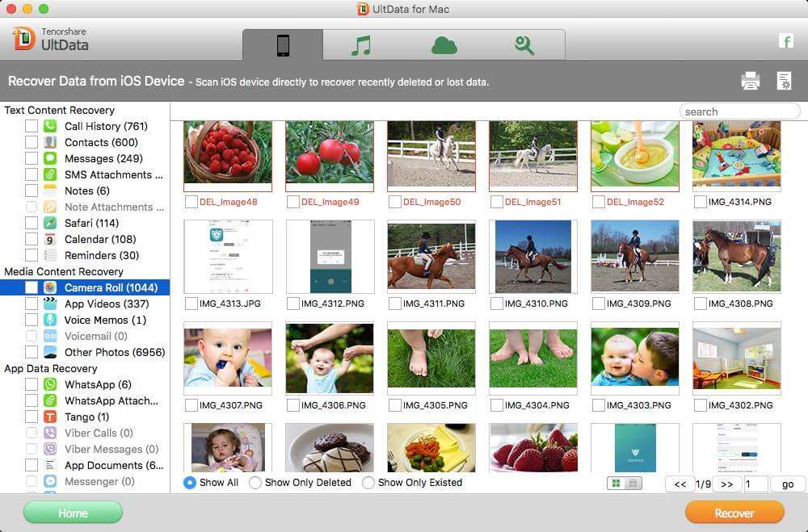Screen dimensions: 808x532
Task: Click the App Videos clapperboard icon
Action: (x=50, y=304)
